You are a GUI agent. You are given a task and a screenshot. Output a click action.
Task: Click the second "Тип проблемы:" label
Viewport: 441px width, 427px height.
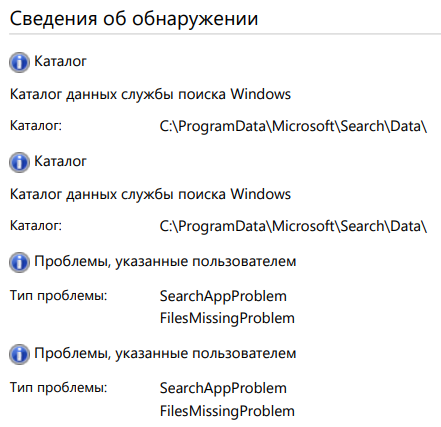pyautogui.click(x=59, y=388)
